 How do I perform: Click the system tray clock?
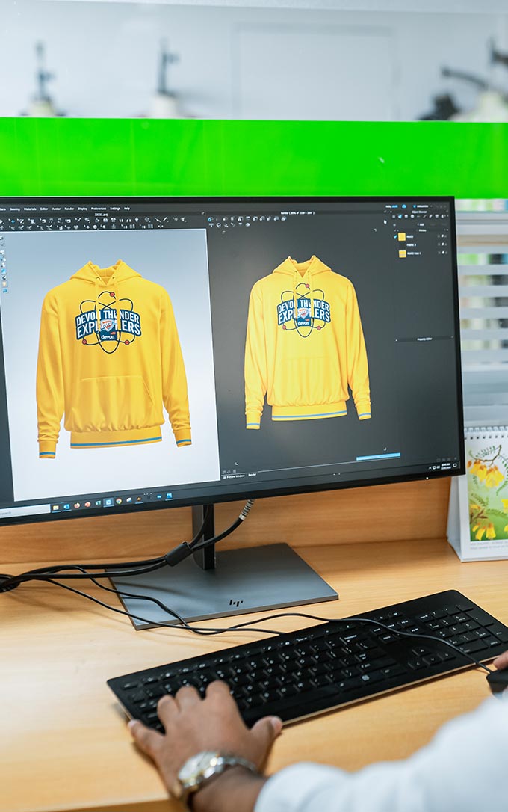(445, 466)
